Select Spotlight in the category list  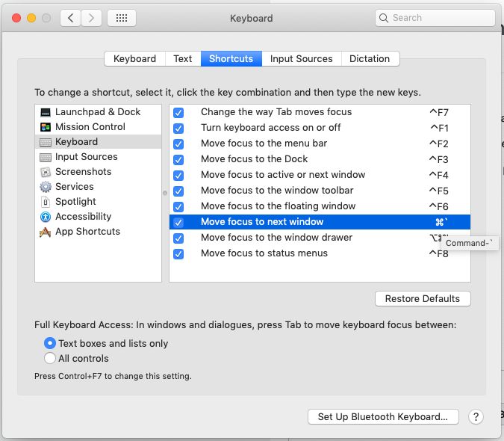click(98, 202)
